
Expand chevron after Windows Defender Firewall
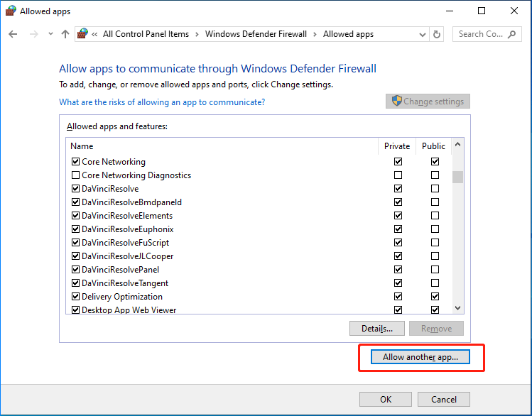315,34
